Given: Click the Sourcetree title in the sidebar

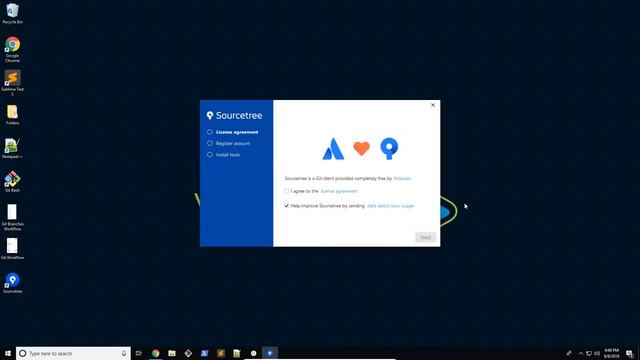Looking at the screenshot, I should [x=234, y=116].
